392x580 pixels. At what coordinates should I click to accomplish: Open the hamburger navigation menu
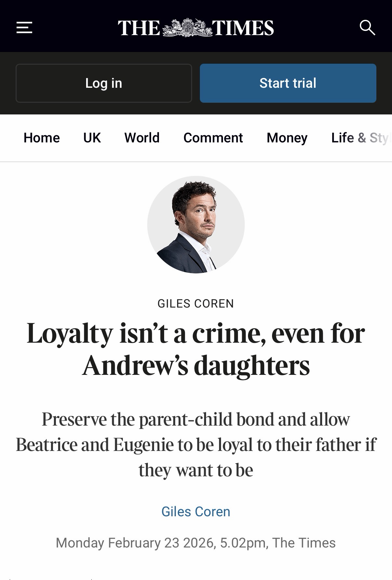(24, 28)
